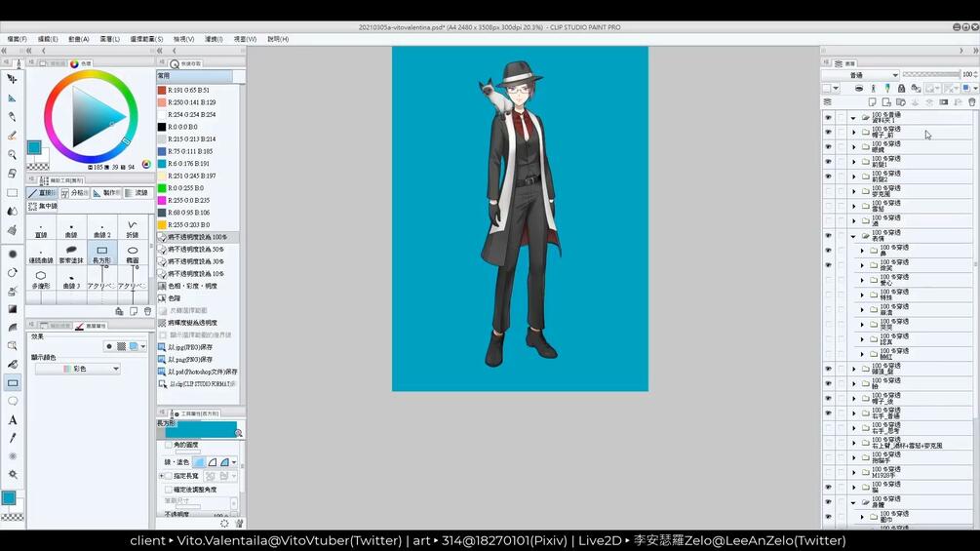The width and height of the screenshot is (980, 551).
Task: Select the Balloon tool
Action: [x=13, y=401]
